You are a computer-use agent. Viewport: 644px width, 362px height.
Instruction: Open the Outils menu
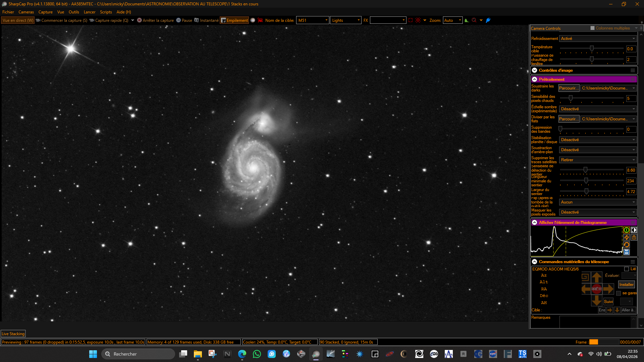pos(74,12)
